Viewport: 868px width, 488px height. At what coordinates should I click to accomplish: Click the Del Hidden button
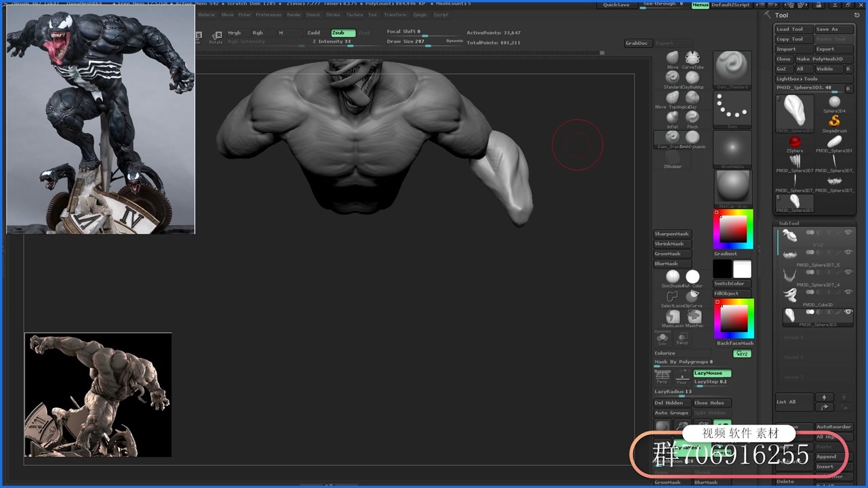[672, 403]
